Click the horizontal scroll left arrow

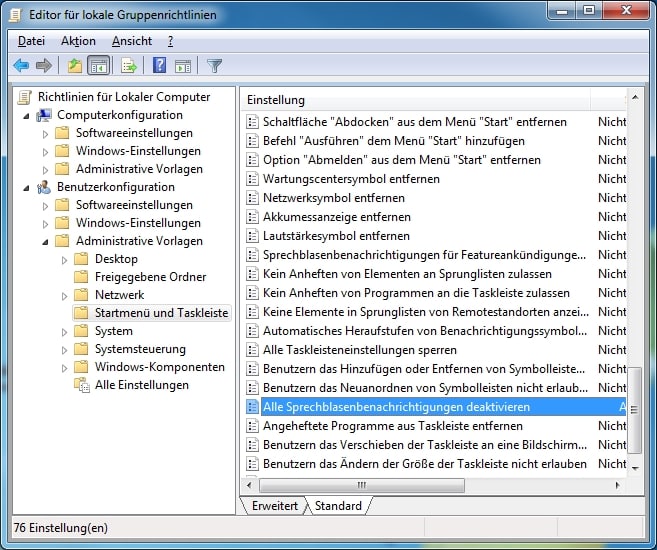pyautogui.click(x=250, y=485)
